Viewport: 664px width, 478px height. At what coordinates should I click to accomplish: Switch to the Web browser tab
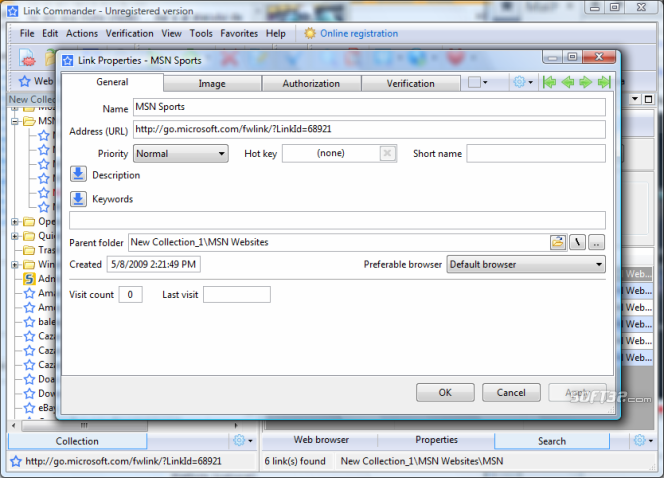pos(321,440)
